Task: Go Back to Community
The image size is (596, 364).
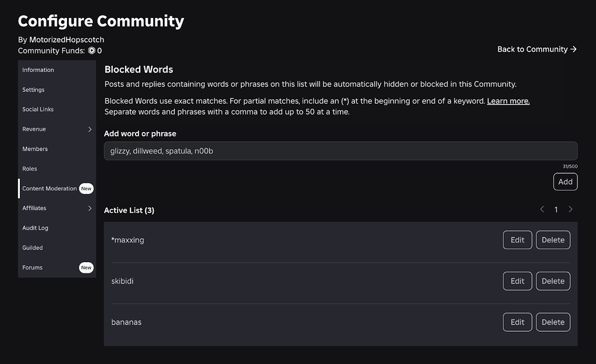Action: coord(531,49)
